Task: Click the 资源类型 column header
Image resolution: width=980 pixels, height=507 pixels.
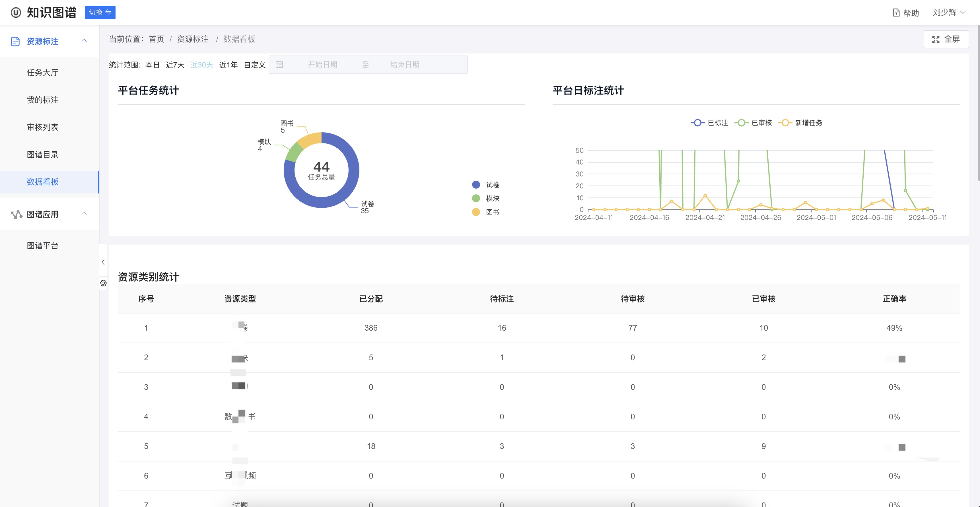Action: pos(240,299)
